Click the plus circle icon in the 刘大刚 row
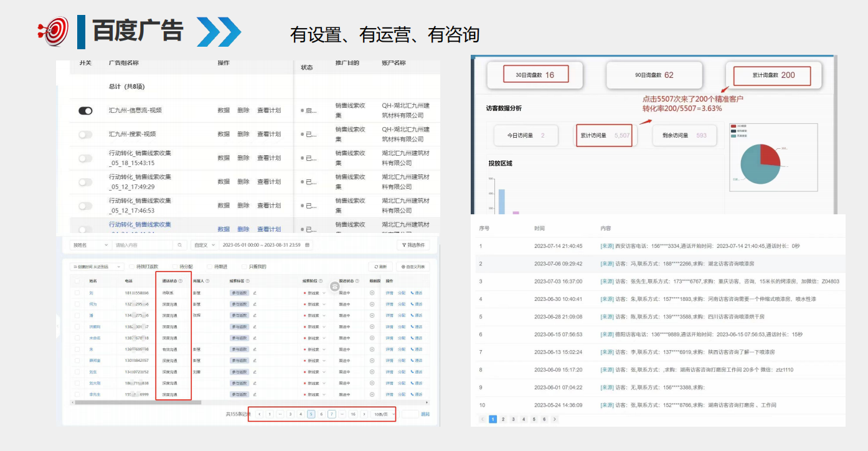 point(372,383)
